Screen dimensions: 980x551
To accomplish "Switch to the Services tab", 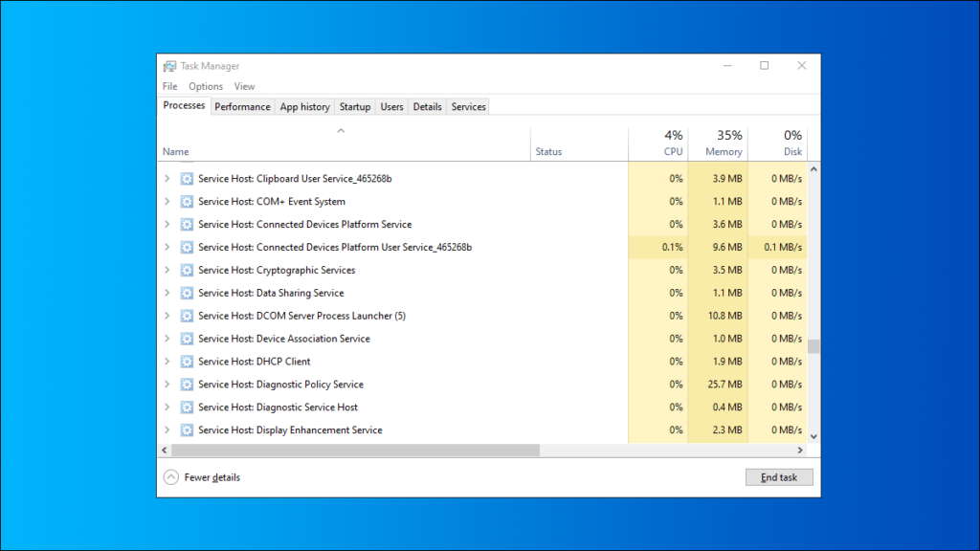I will pos(469,107).
